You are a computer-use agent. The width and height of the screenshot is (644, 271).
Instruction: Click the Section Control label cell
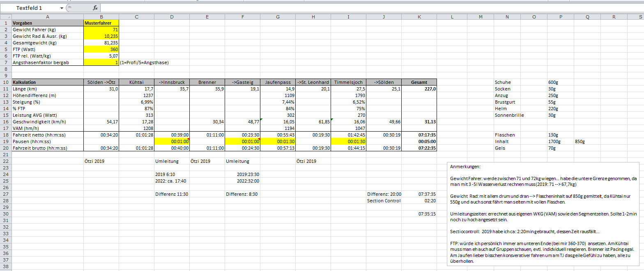click(x=384, y=201)
